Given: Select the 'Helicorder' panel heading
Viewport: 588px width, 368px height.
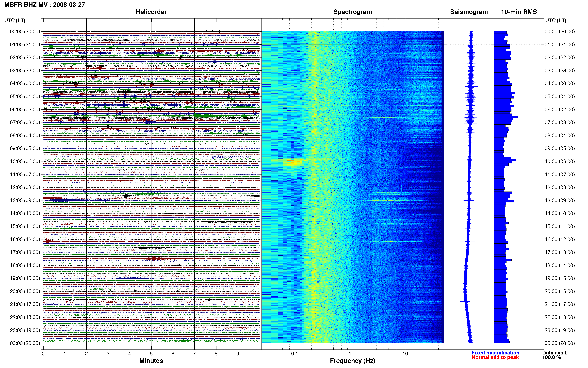Looking at the screenshot, I should click(151, 12).
